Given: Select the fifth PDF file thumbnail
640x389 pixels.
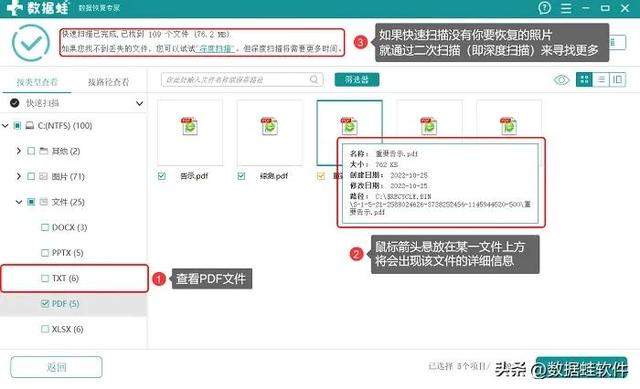Looking at the screenshot, I should (509, 119).
